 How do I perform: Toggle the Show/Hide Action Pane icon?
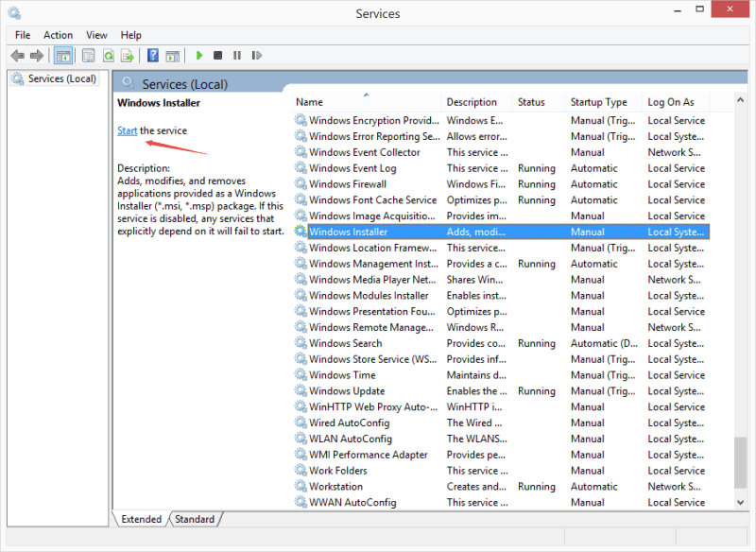[x=173, y=56]
